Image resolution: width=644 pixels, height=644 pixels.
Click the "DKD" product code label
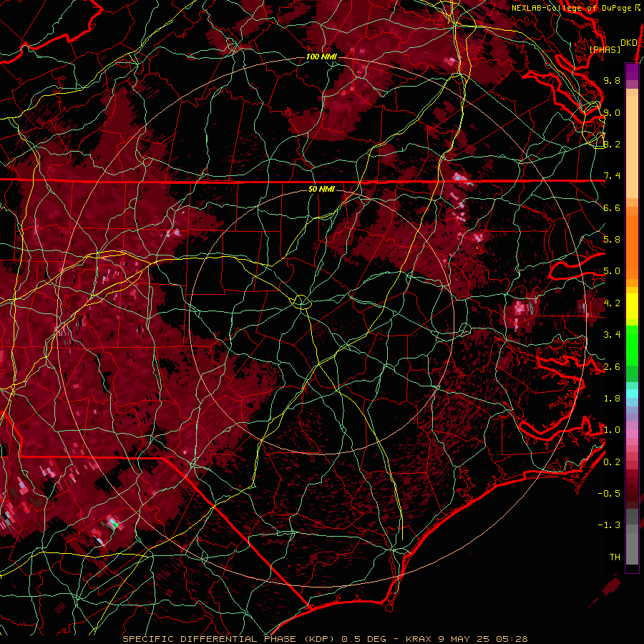(x=629, y=43)
